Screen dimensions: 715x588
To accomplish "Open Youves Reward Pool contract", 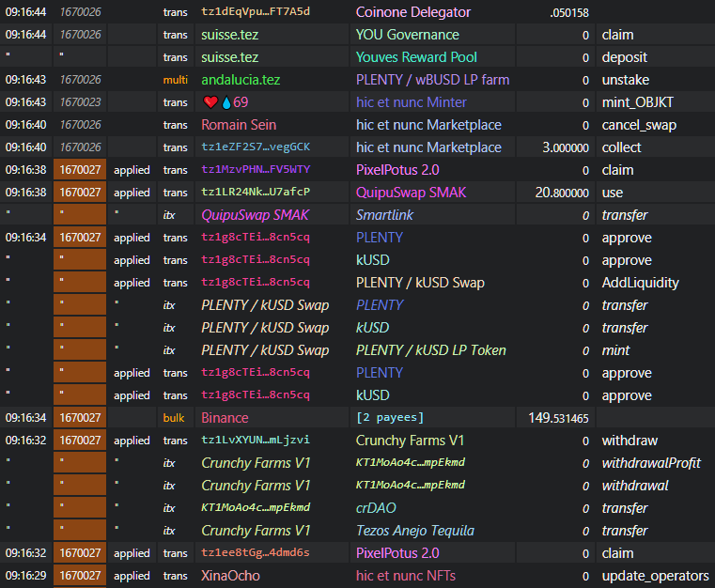I will (416, 57).
